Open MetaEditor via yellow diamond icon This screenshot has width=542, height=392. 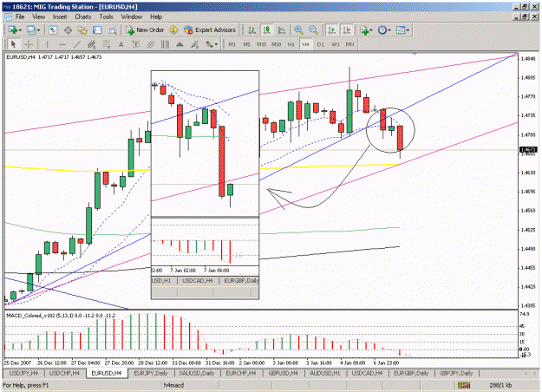pyautogui.click(x=173, y=30)
